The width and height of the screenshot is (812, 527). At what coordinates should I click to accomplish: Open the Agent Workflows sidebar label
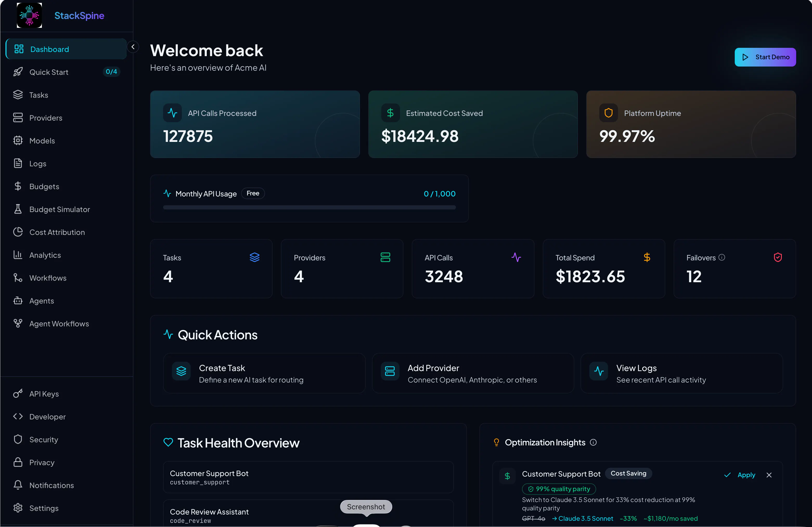tap(59, 324)
